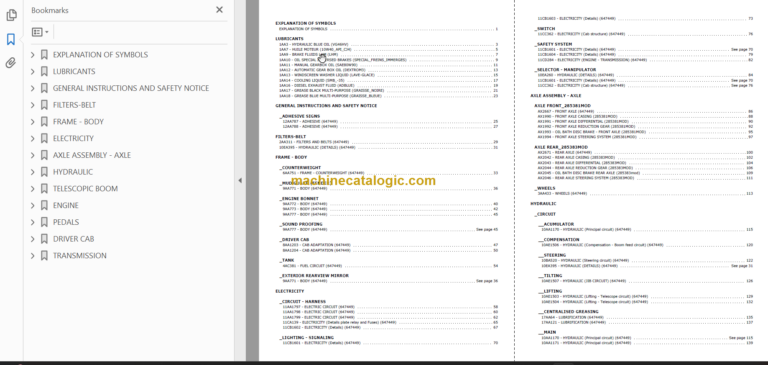Navigate to ENGINE bookmark
The image size is (768, 365).
tap(66, 205)
